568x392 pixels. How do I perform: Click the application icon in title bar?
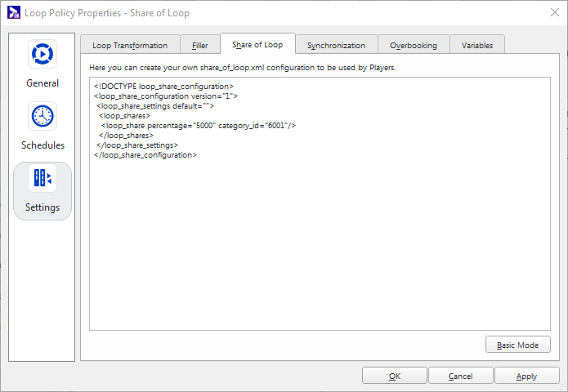(13, 11)
